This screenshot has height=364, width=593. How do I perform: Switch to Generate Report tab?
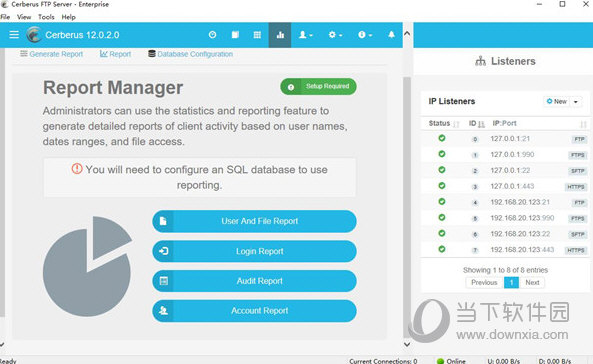51,54
